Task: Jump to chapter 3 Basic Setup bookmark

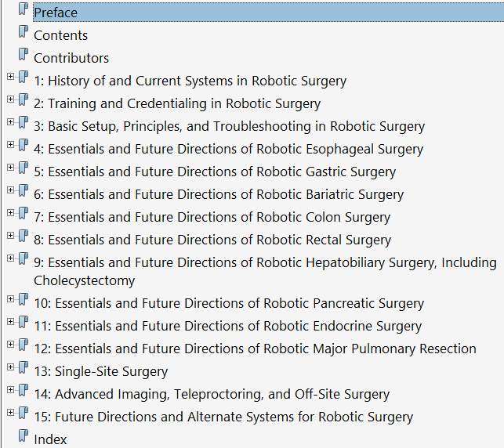Action: pos(229,126)
